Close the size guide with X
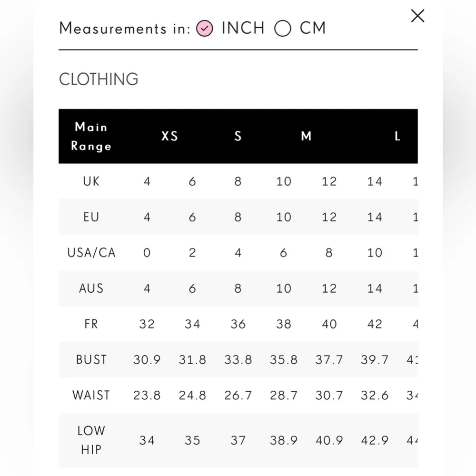Screen dimensions: 476x476 click(417, 16)
